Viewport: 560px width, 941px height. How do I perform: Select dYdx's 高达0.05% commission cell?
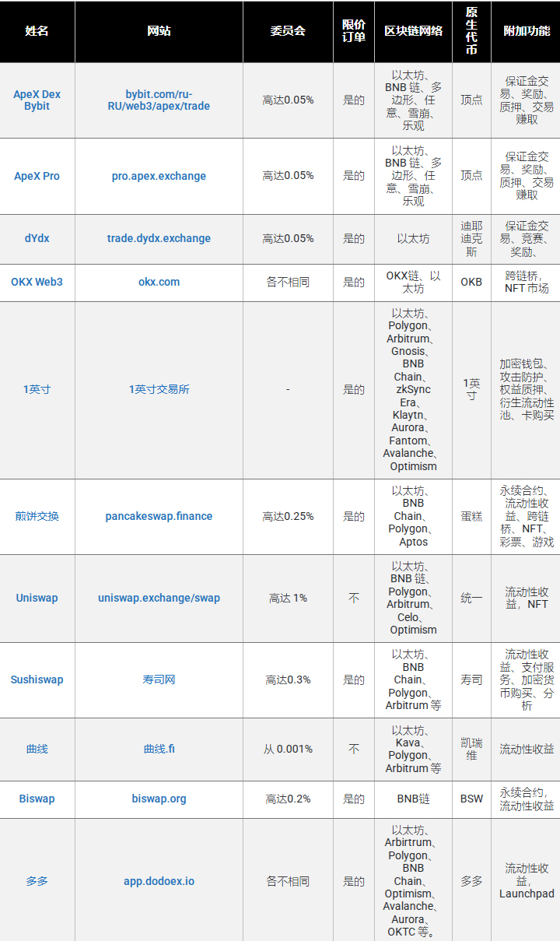[x=288, y=238]
